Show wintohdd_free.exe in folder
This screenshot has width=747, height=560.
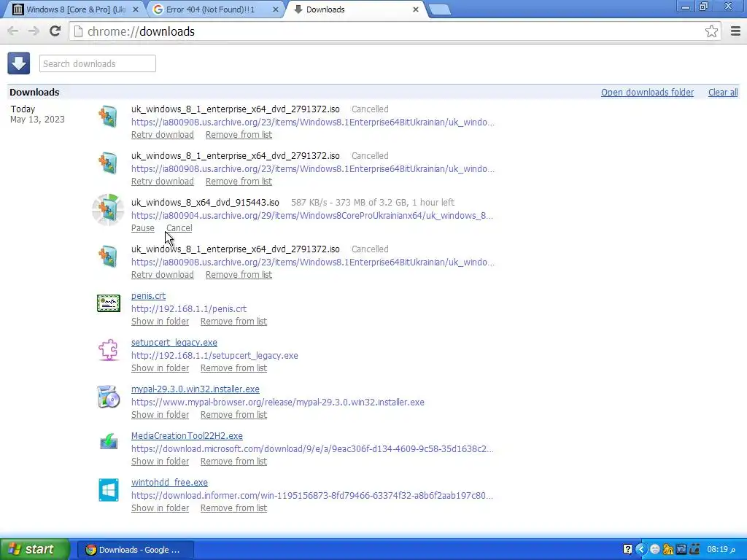tap(160, 508)
